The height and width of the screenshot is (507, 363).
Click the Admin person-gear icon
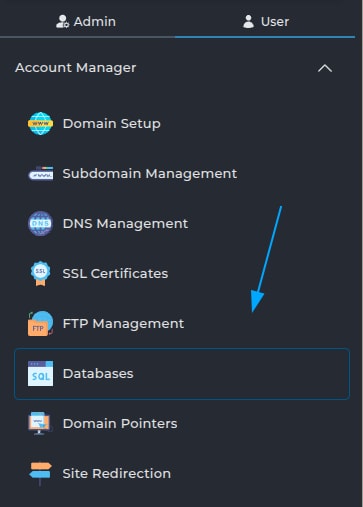(62, 21)
